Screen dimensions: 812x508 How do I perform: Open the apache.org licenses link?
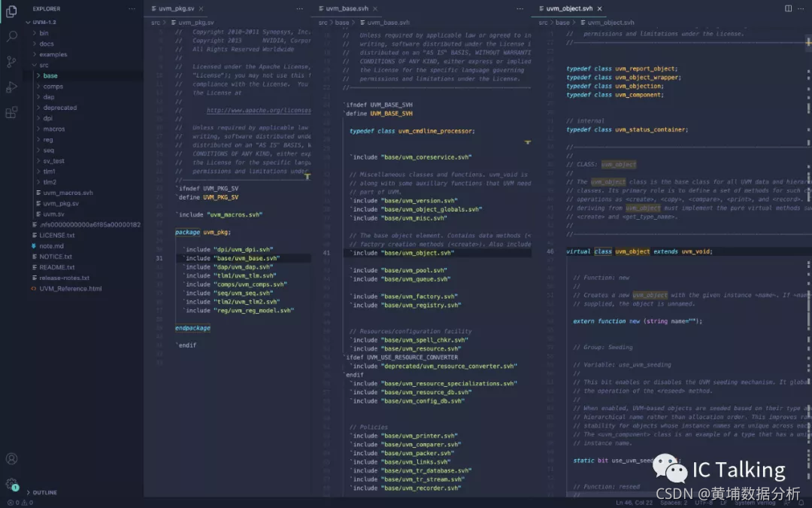259,111
